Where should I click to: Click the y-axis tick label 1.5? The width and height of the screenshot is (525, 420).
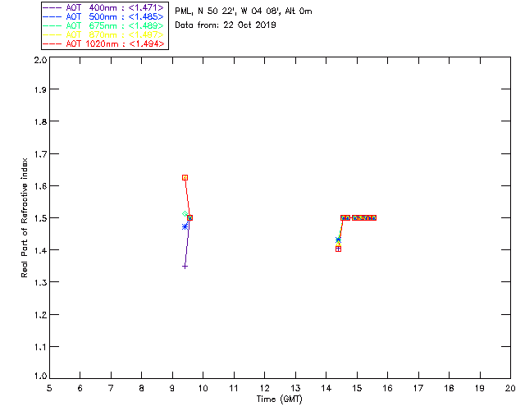tap(40, 218)
